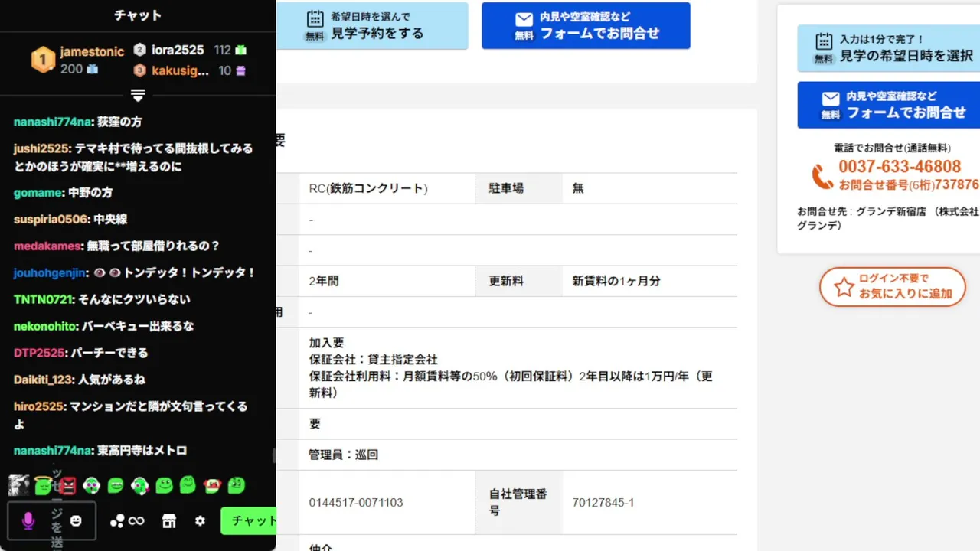Screen dimensions: 980x551
Task: Click the infinity symbol icon
Action: point(136,520)
